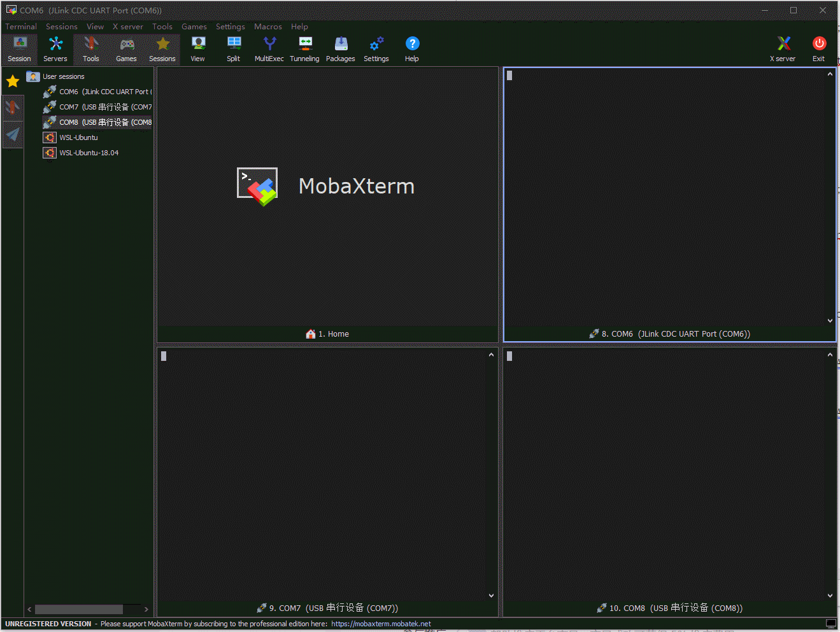Select the Split toolbar button
Screen dimensions: 840x632
tap(234, 50)
